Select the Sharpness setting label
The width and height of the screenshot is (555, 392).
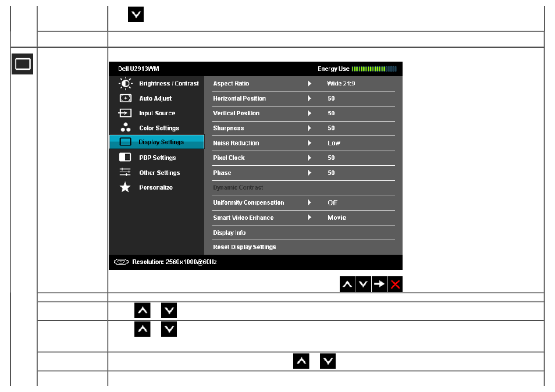click(228, 128)
